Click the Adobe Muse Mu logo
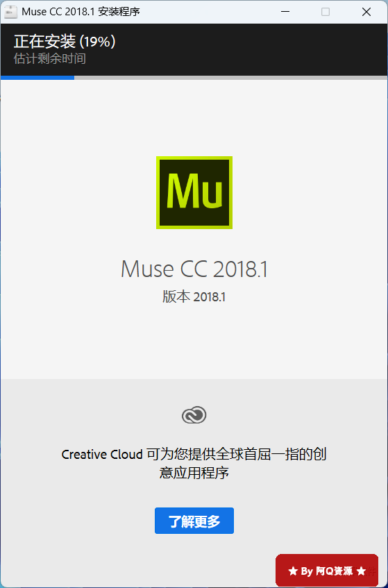 [x=194, y=192]
